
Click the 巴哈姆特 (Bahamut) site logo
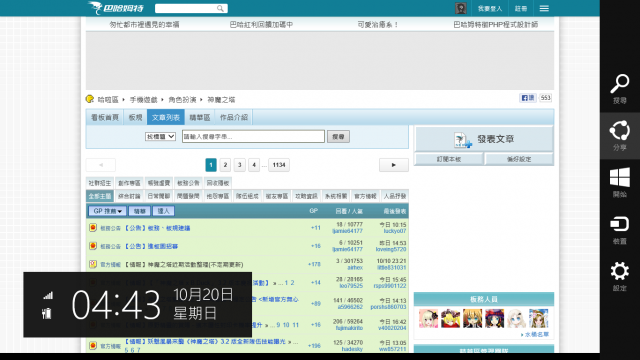point(116,8)
